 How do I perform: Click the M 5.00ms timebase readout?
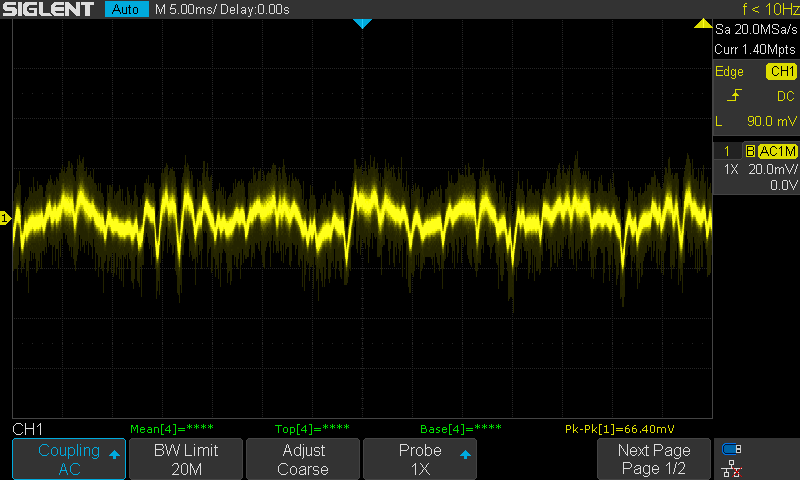[x=186, y=9]
